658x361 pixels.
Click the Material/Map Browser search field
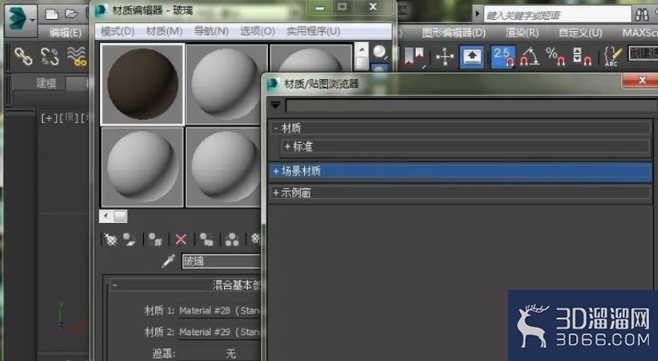(471, 105)
